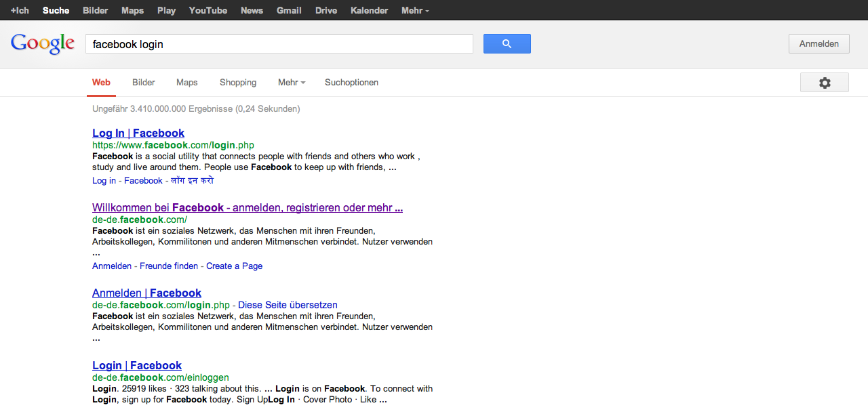
Task: Open Suchoptionen search tools
Action: pos(351,83)
